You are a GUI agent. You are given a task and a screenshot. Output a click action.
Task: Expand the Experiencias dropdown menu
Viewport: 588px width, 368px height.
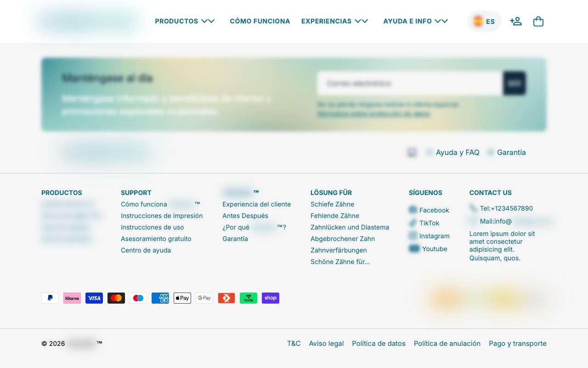coord(334,21)
